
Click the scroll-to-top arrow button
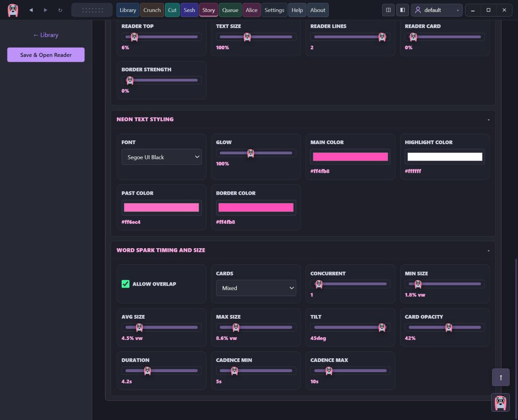[x=500, y=377]
